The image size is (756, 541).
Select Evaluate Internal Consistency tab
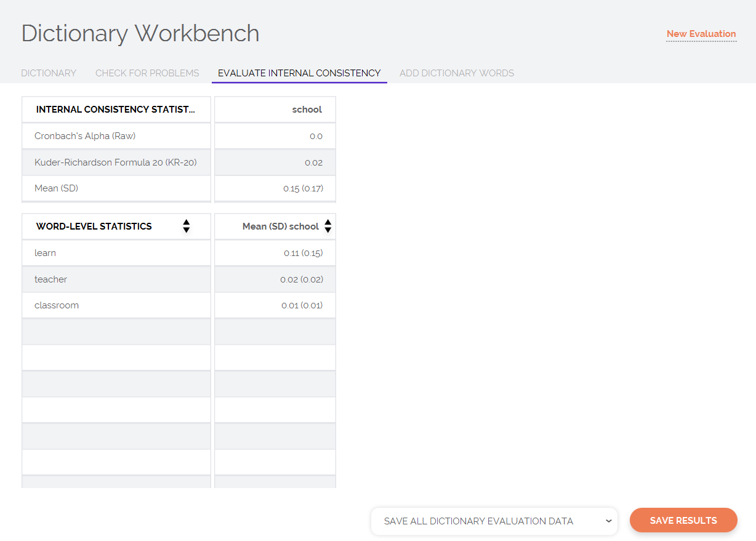299,73
